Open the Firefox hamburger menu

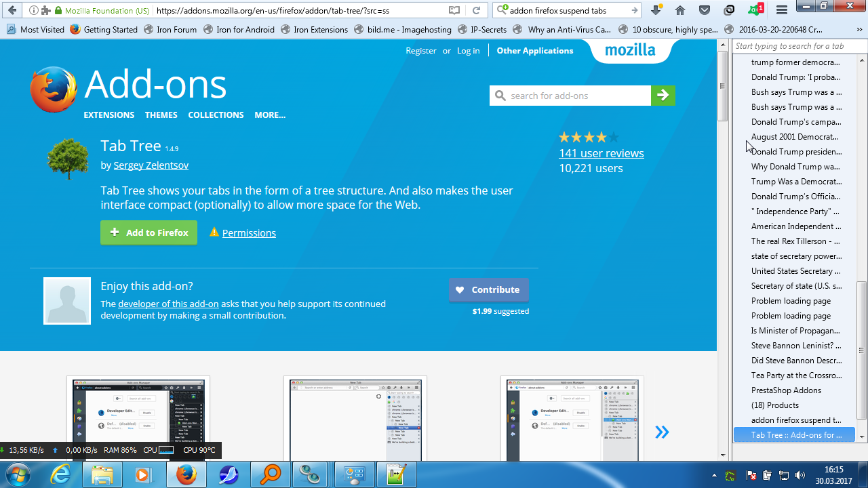(781, 10)
